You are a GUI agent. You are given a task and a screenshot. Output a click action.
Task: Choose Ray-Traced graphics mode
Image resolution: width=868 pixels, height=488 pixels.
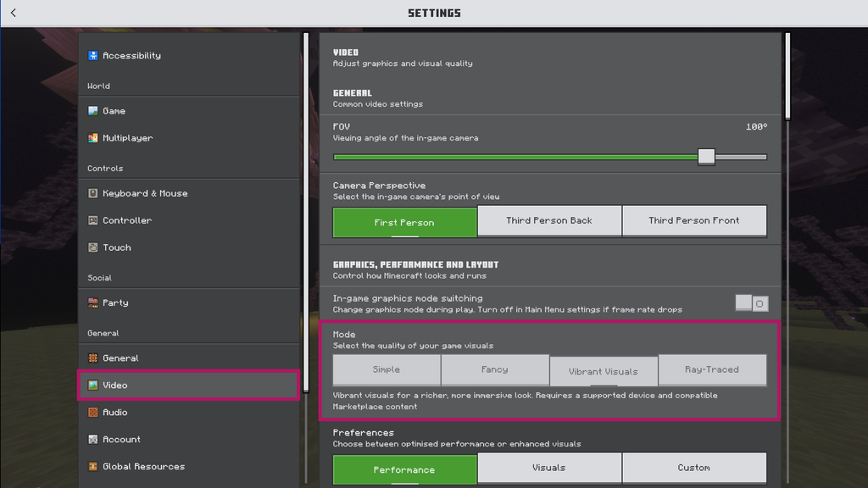[712, 369]
